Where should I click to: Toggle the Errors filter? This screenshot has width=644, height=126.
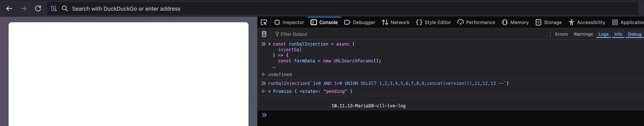561,34
